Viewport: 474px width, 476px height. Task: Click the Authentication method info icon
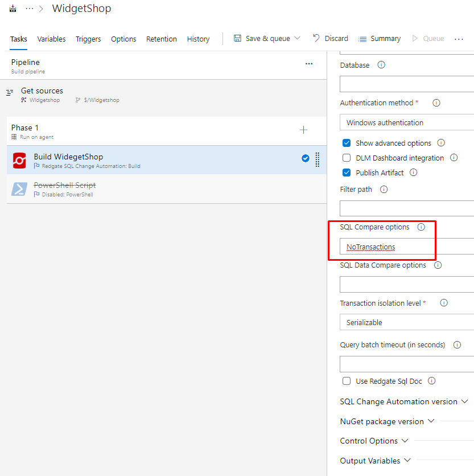tap(436, 103)
